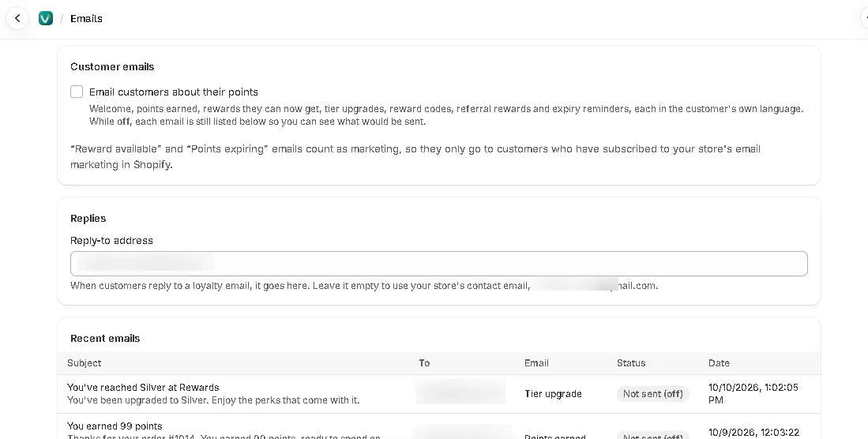Select the Date column header

click(719, 363)
